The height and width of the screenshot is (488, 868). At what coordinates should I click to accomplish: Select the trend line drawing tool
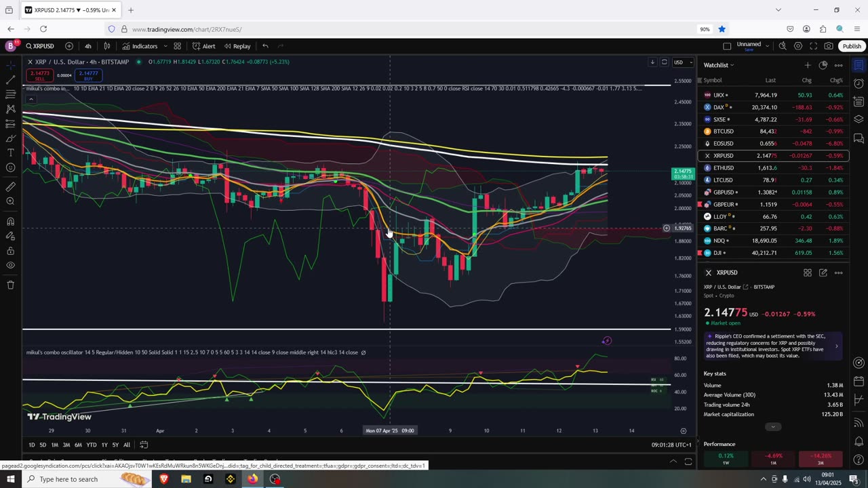pos(10,79)
